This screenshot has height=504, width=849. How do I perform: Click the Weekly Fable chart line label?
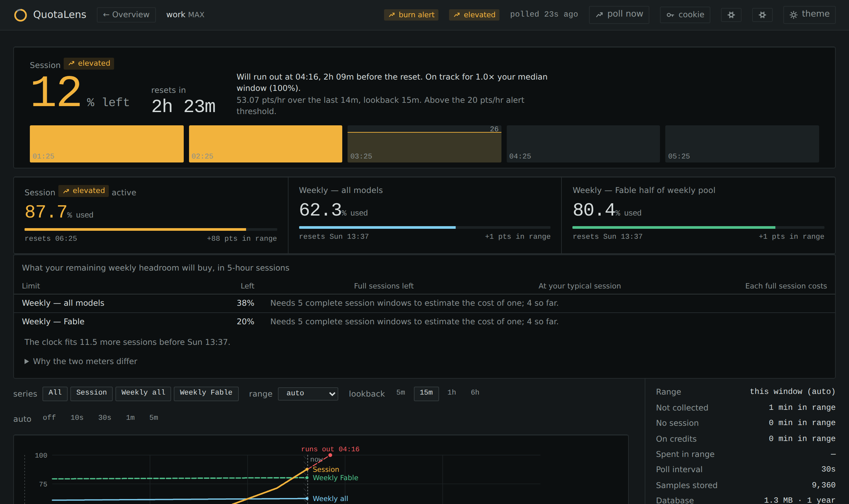[335, 477]
